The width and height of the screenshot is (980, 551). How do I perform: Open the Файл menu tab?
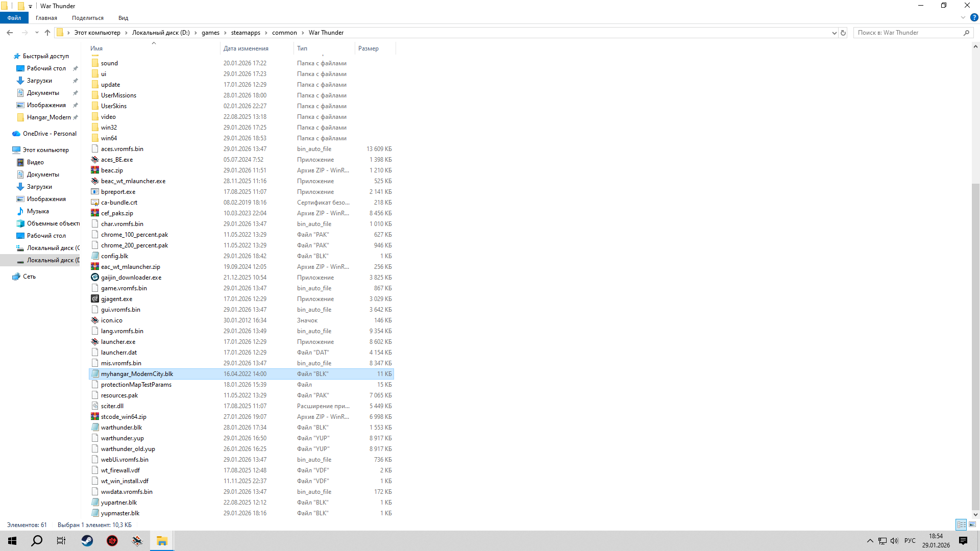pyautogui.click(x=14, y=18)
